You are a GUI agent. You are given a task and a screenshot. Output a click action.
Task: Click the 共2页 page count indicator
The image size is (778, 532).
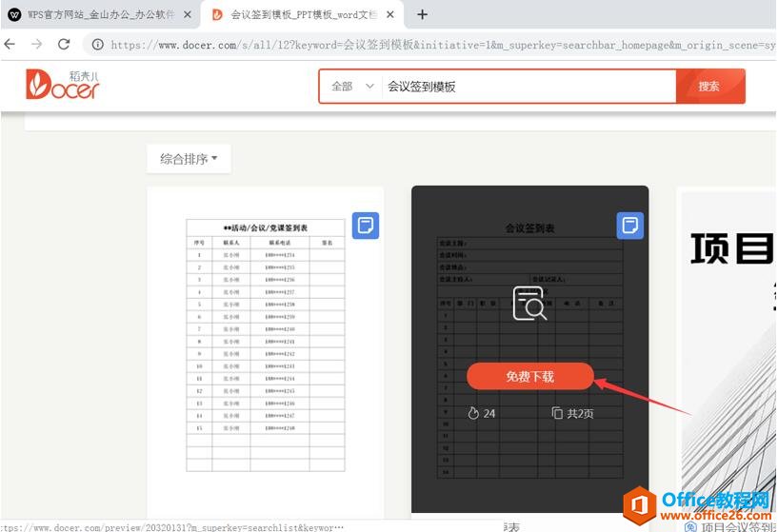coord(572,413)
